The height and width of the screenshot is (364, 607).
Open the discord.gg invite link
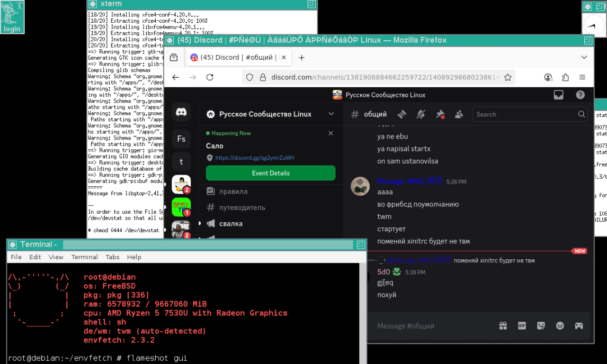tap(254, 158)
